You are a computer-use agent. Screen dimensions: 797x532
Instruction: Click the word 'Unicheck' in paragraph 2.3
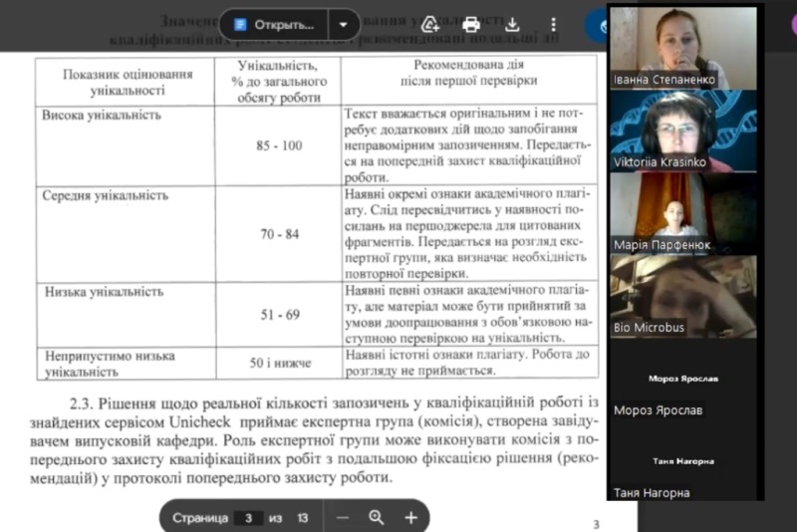click(x=200, y=421)
